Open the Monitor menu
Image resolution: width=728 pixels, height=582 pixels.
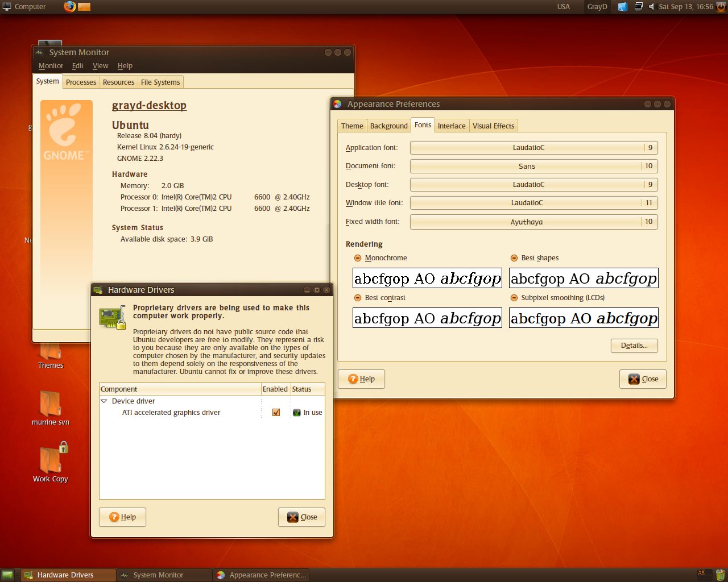click(51, 66)
